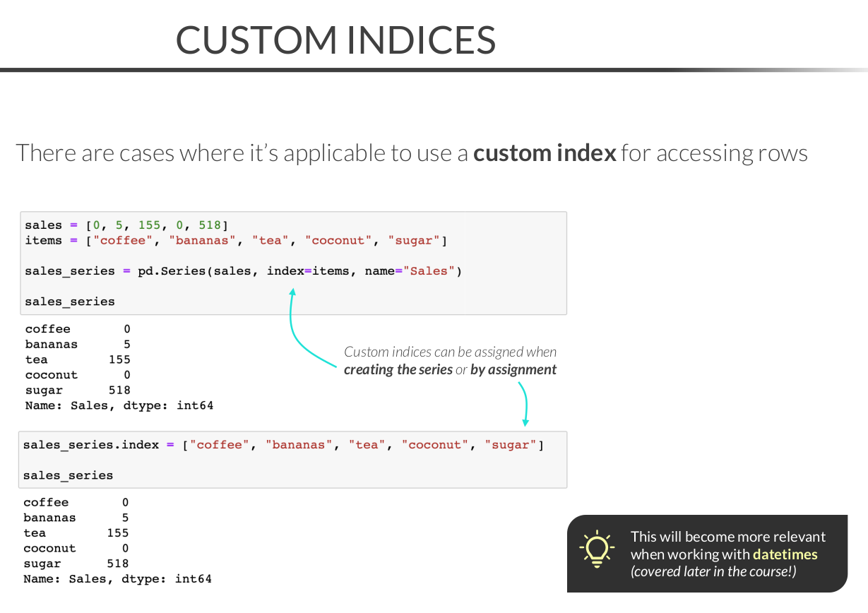Screen dimensions: 868x613
Task: Click the CUSTOM INDICES slide title
Action: pos(335,40)
